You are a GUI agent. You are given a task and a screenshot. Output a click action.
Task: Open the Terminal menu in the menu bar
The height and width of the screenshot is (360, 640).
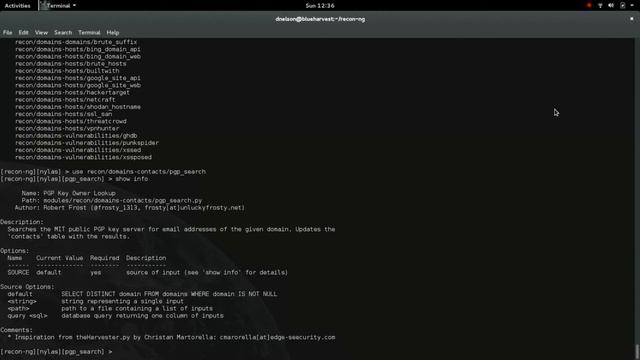pos(89,33)
